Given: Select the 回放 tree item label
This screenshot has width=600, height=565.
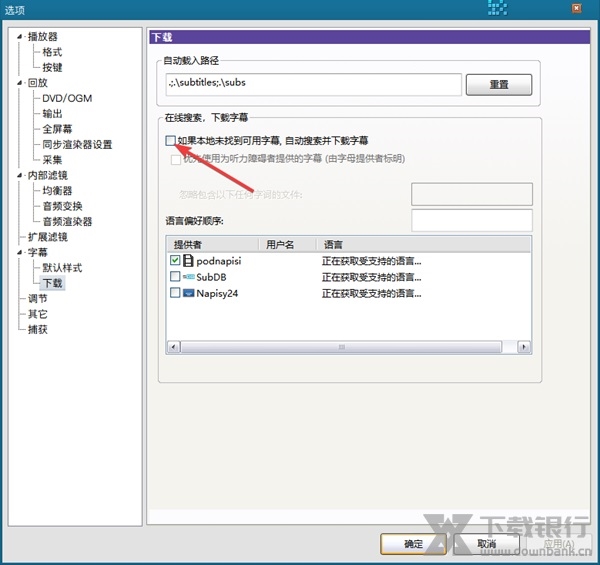Looking at the screenshot, I should pyautogui.click(x=38, y=83).
